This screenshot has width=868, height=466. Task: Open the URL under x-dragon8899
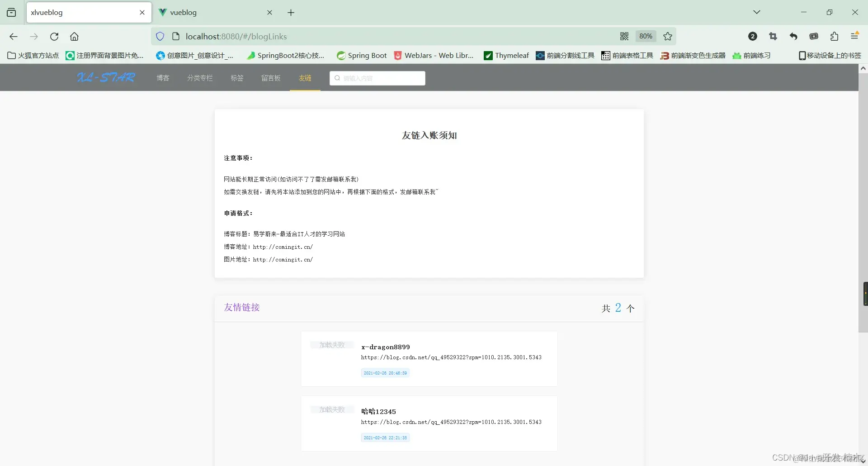point(451,357)
